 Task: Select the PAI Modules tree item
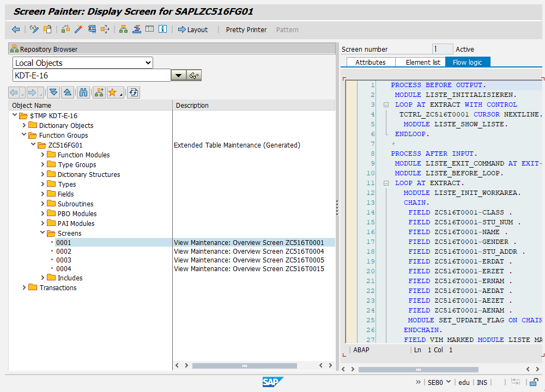click(x=76, y=223)
